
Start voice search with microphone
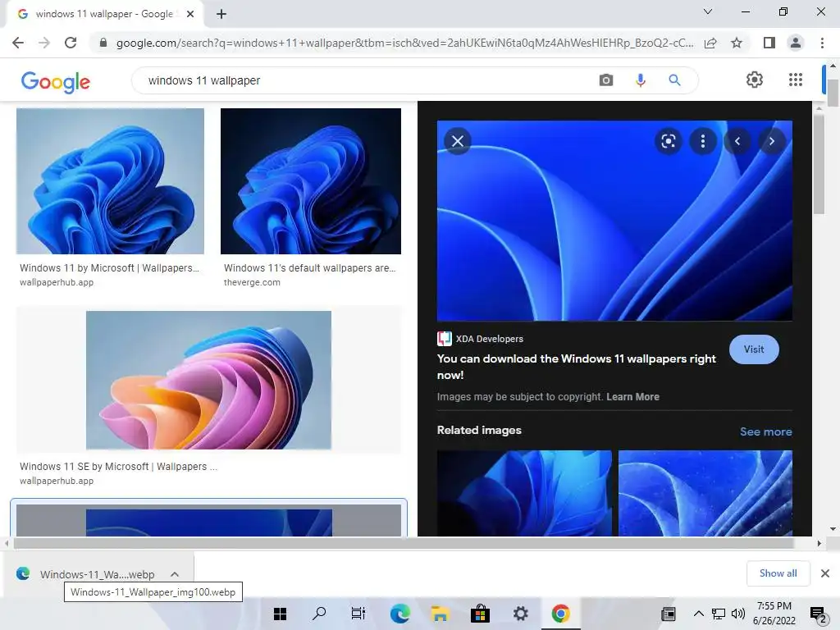[640, 80]
